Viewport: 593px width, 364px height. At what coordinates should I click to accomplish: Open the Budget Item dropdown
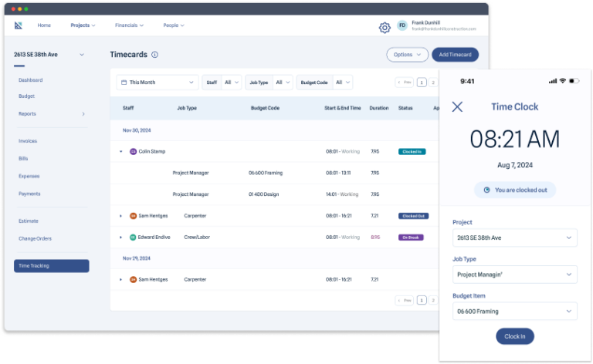513,312
